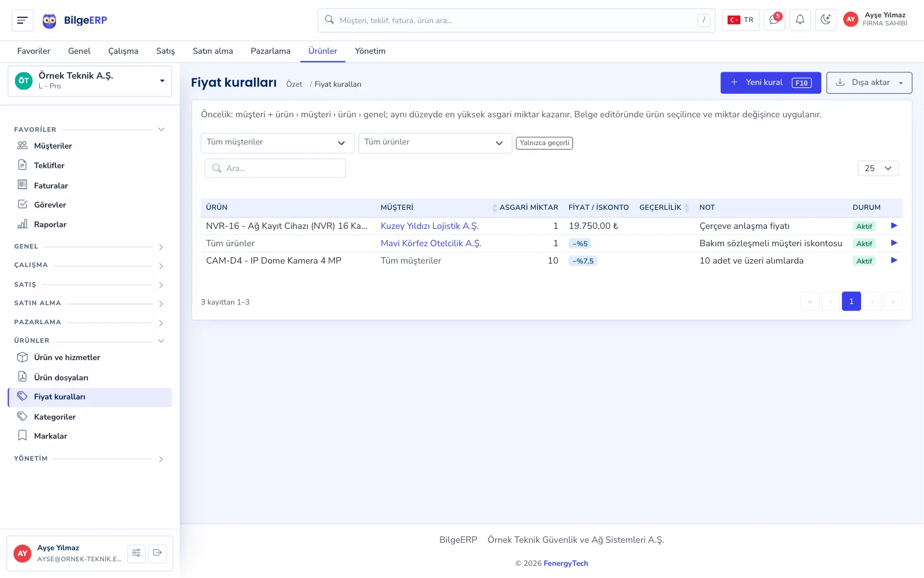The height and width of the screenshot is (578, 924).
Task: Collapse the ÜRÜNLER sidebar section
Action: tap(90, 341)
